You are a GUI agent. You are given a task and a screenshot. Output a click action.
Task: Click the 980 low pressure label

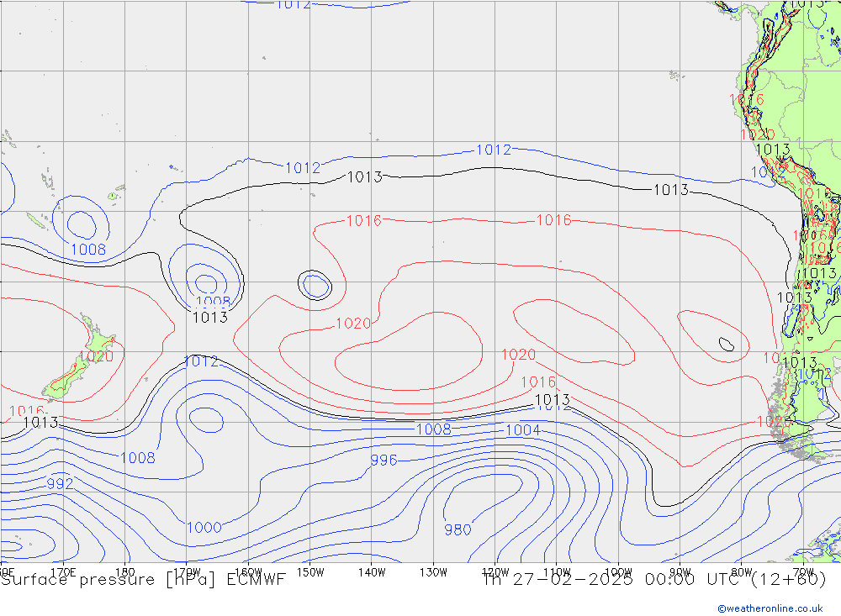[458, 529]
